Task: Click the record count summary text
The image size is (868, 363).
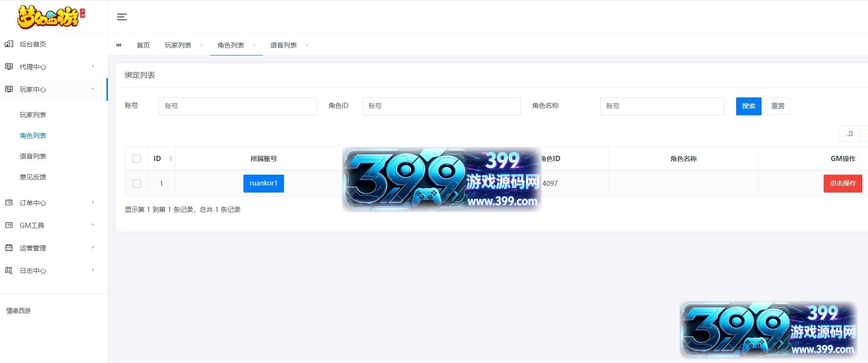Action: tap(183, 210)
